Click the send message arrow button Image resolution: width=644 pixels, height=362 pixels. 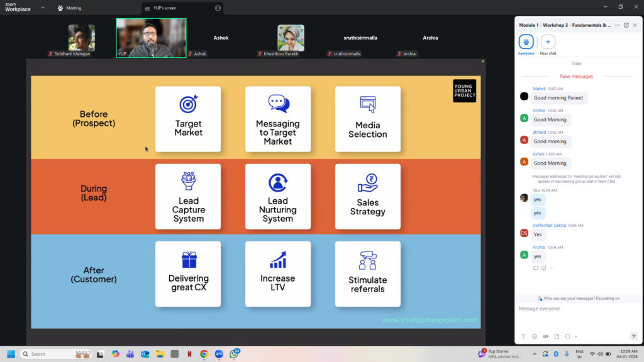[x=633, y=336]
